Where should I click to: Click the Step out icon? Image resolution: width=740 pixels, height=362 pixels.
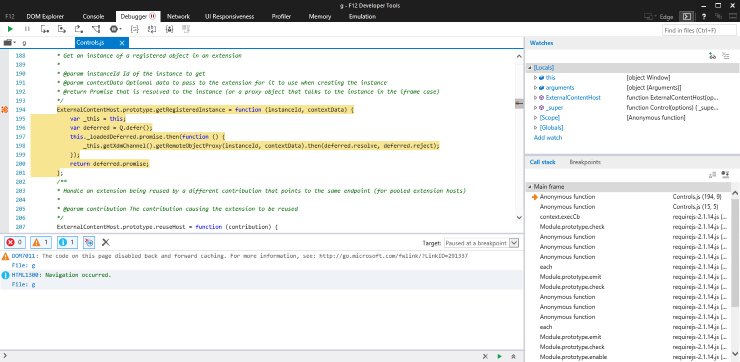click(x=79, y=29)
